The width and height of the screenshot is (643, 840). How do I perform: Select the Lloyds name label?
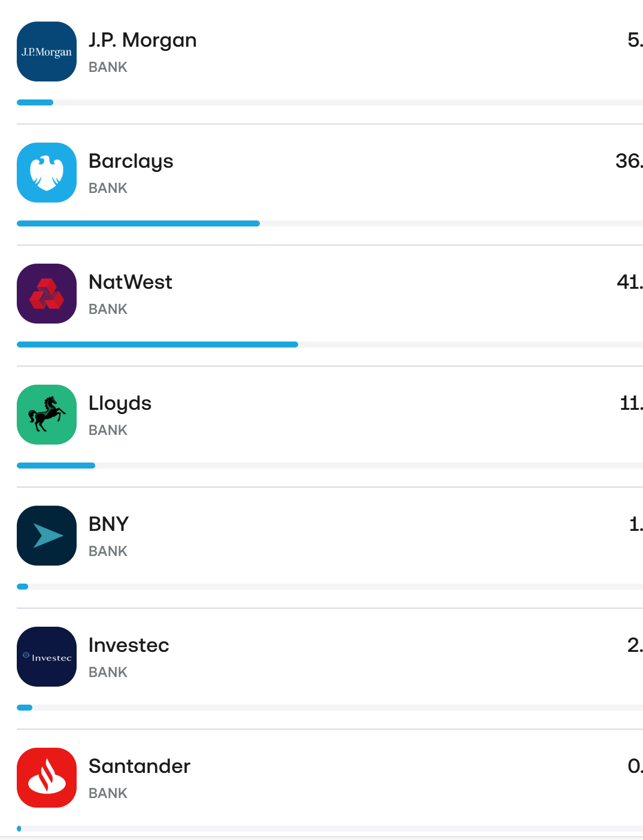(x=120, y=403)
